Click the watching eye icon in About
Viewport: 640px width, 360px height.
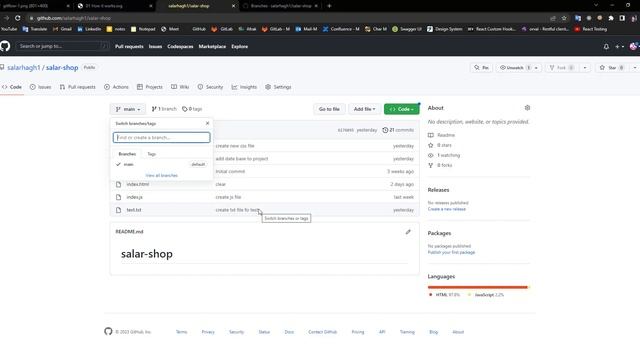pos(431,155)
